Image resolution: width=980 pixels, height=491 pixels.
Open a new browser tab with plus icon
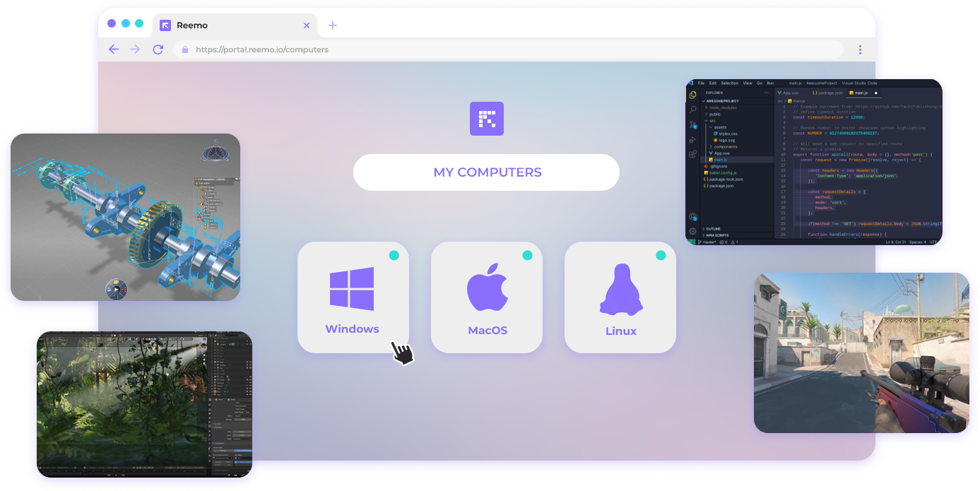click(x=333, y=25)
